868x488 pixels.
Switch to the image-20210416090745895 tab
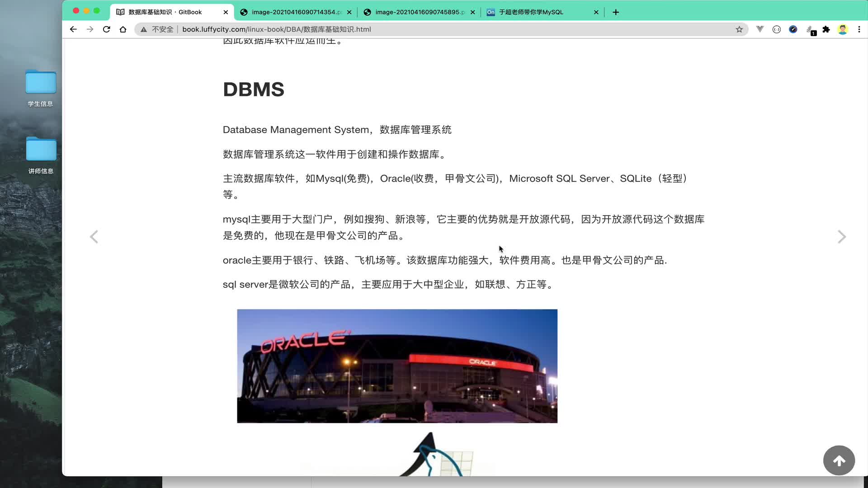pyautogui.click(x=420, y=12)
